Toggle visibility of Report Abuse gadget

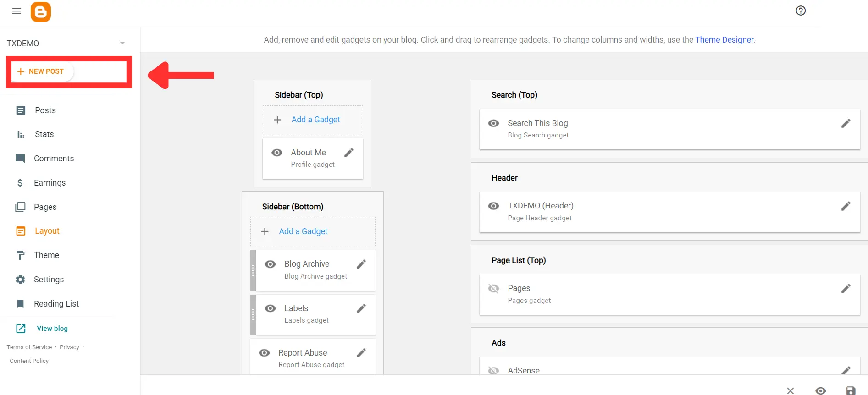(265, 353)
